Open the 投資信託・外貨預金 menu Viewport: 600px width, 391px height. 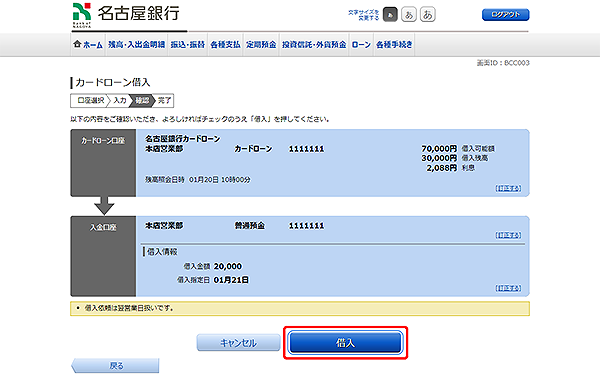click(x=314, y=45)
